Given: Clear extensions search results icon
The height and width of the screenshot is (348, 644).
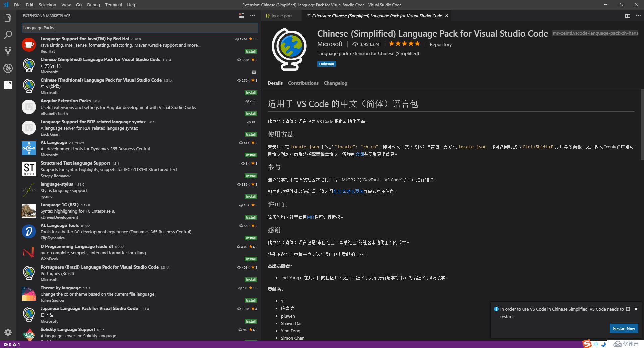Looking at the screenshot, I should tap(241, 16).
